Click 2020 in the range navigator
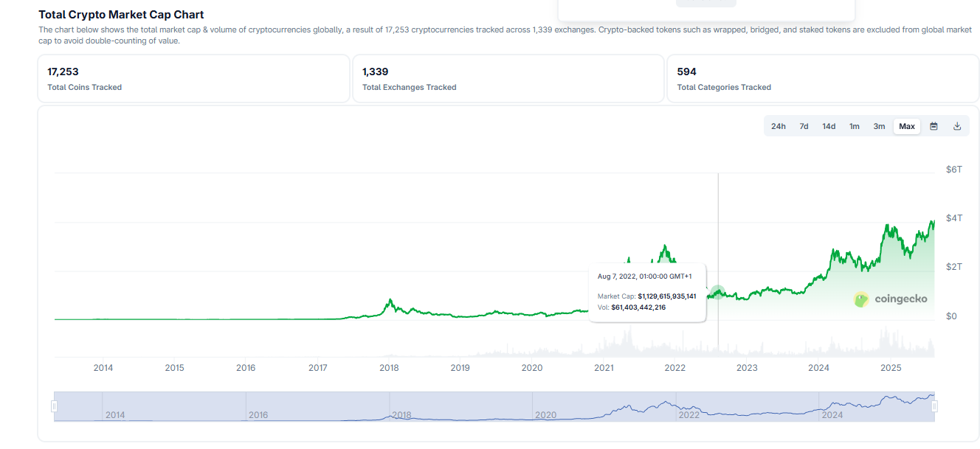Viewport: 980px width, 449px height. 545,415
